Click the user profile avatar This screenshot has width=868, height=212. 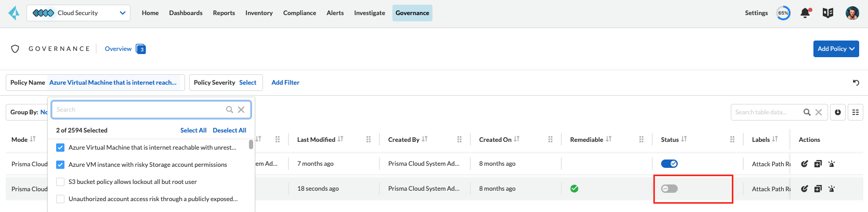click(x=852, y=13)
